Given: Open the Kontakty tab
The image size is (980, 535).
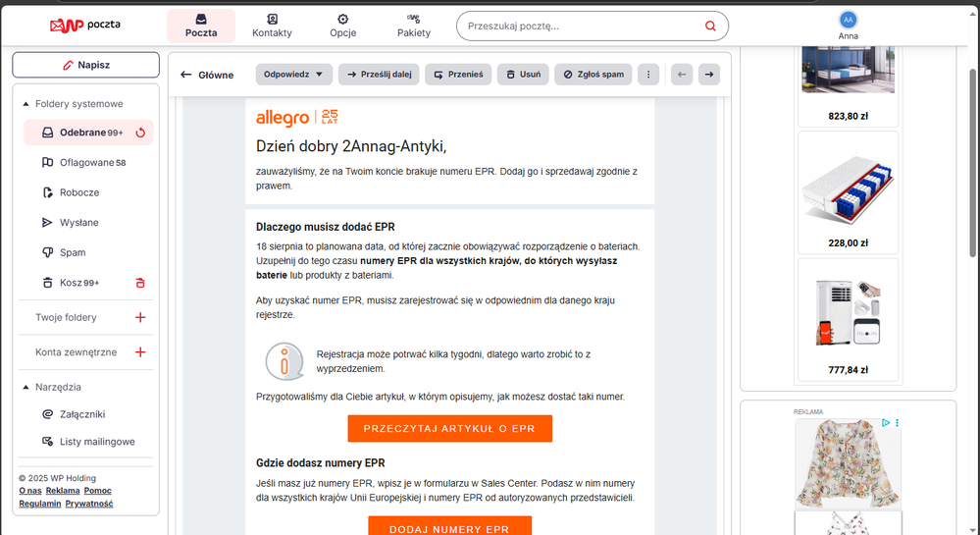Looking at the screenshot, I should coord(272,27).
